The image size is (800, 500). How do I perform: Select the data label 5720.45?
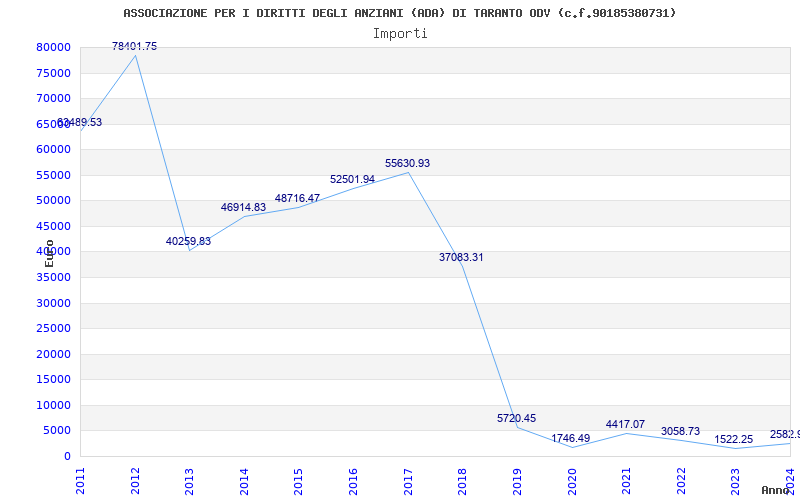[516, 418]
